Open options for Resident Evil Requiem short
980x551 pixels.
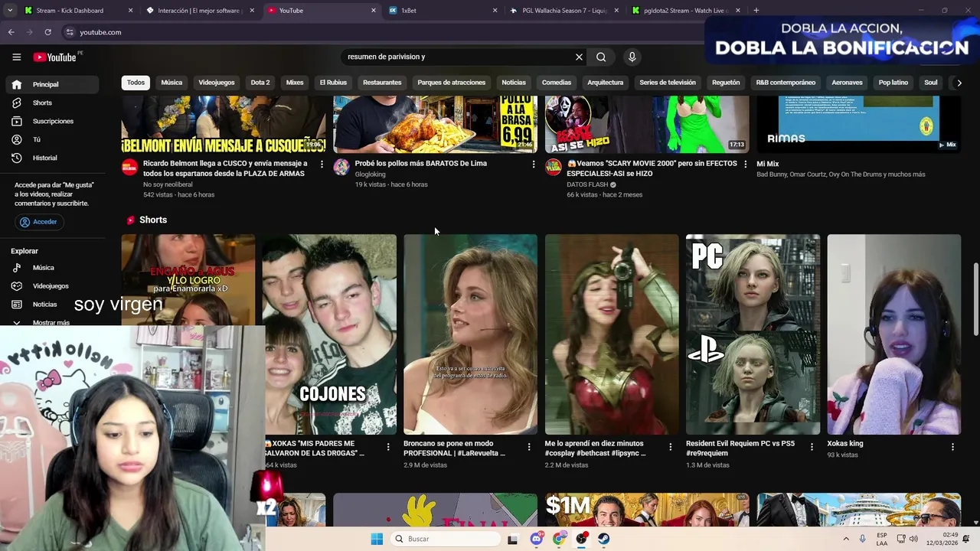click(812, 447)
